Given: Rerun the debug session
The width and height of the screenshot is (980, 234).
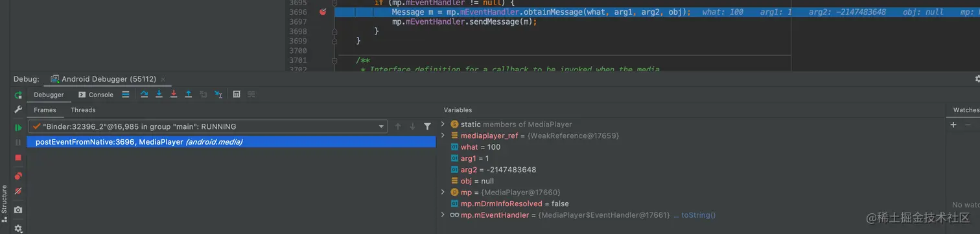Looking at the screenshot, I should point(18,95).
